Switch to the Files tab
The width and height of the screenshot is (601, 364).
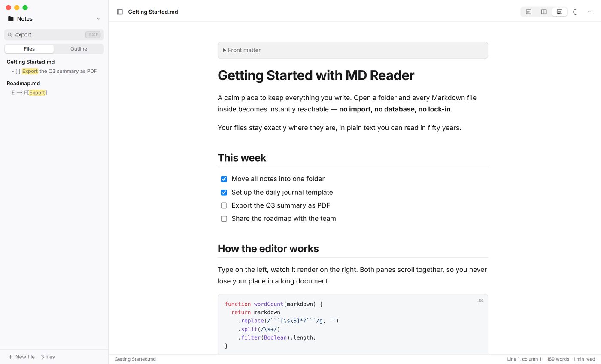29,49
